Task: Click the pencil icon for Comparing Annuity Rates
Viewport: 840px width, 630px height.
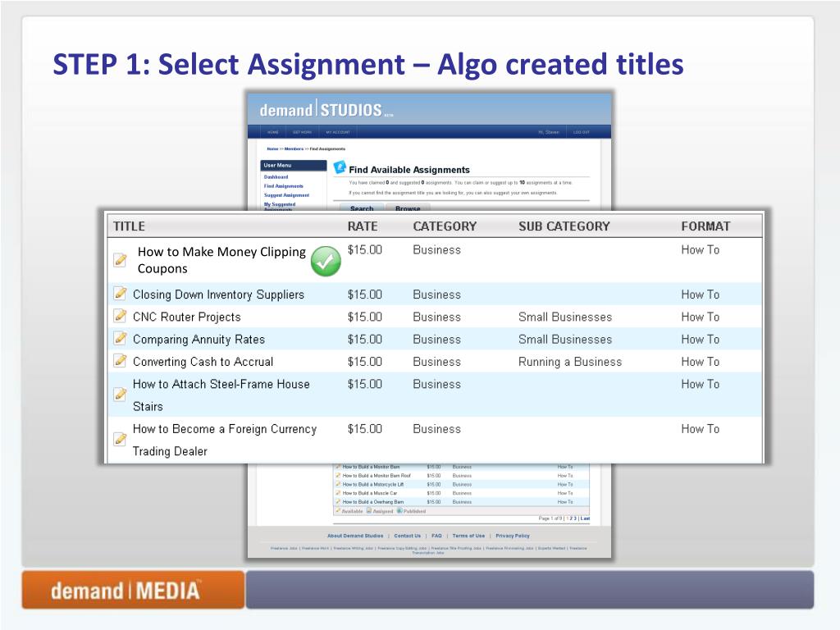Action: coord(120,338)
